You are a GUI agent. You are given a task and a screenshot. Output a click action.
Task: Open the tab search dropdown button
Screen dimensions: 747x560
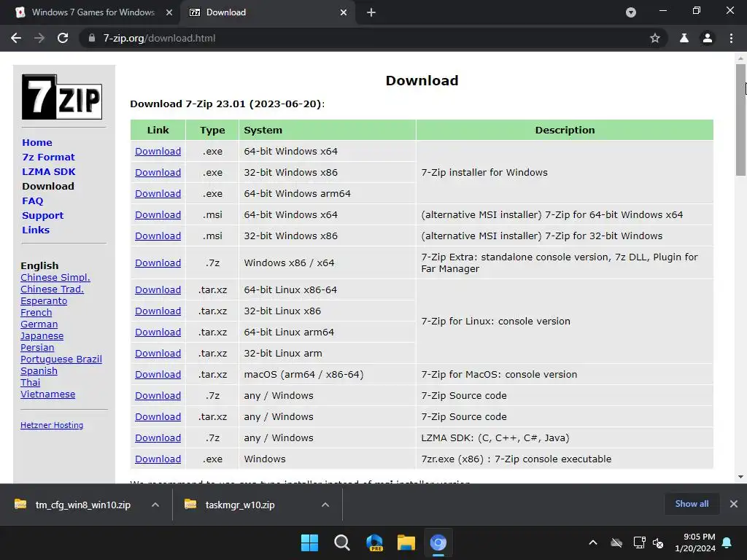[631, 12]
